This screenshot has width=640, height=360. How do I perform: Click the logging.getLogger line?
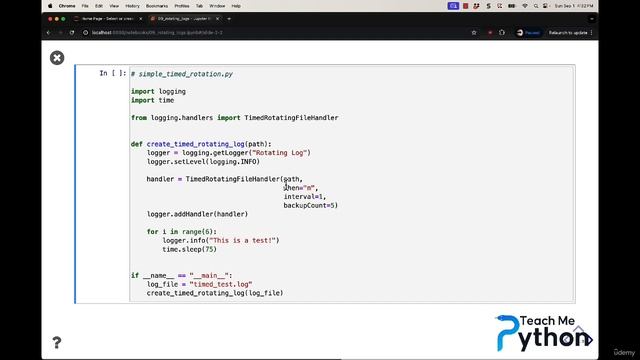(x=229, y=153)
